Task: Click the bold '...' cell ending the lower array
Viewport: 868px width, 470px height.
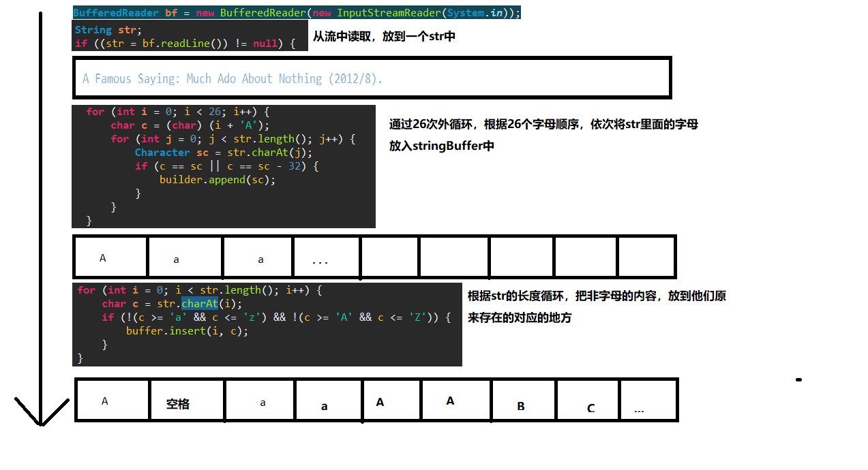Action: point(648,400)
